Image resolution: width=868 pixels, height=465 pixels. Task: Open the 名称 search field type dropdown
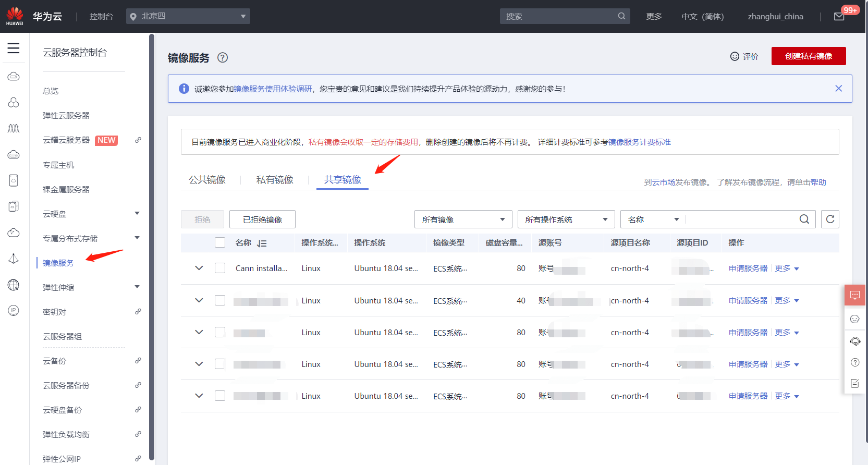(x=653, y=219)
